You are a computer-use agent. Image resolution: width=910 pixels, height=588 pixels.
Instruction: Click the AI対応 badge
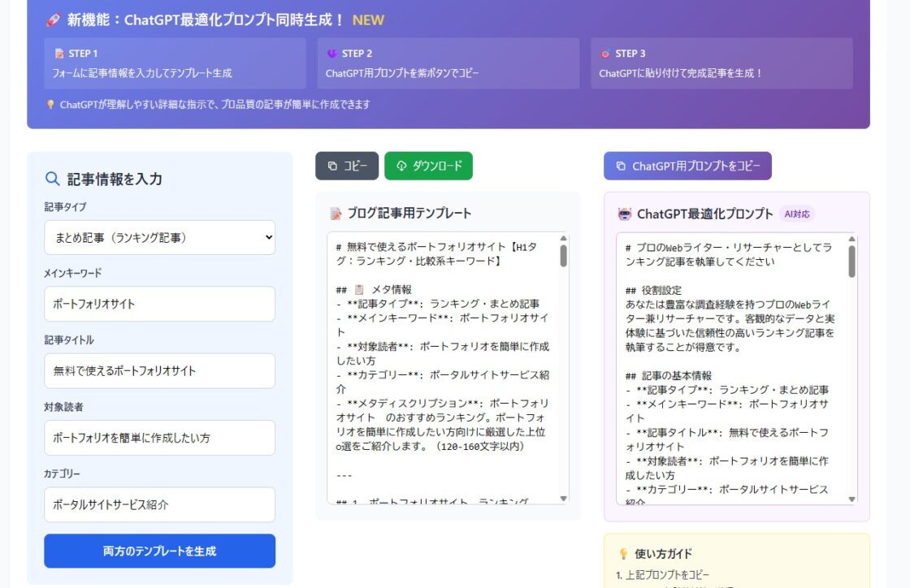pyautogui.click(x=797, y=214)
